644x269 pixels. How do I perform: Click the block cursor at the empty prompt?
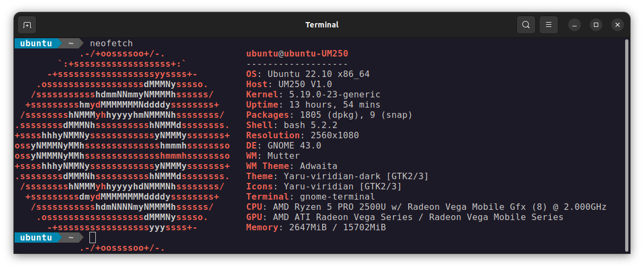pyautogui.click(x=93, y=237)
